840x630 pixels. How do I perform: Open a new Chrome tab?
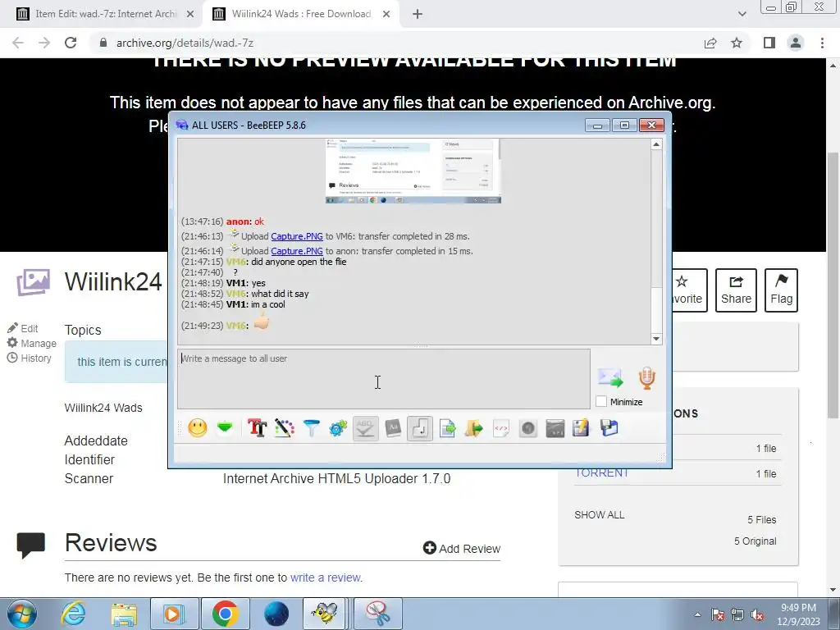(x=418, y=15)
